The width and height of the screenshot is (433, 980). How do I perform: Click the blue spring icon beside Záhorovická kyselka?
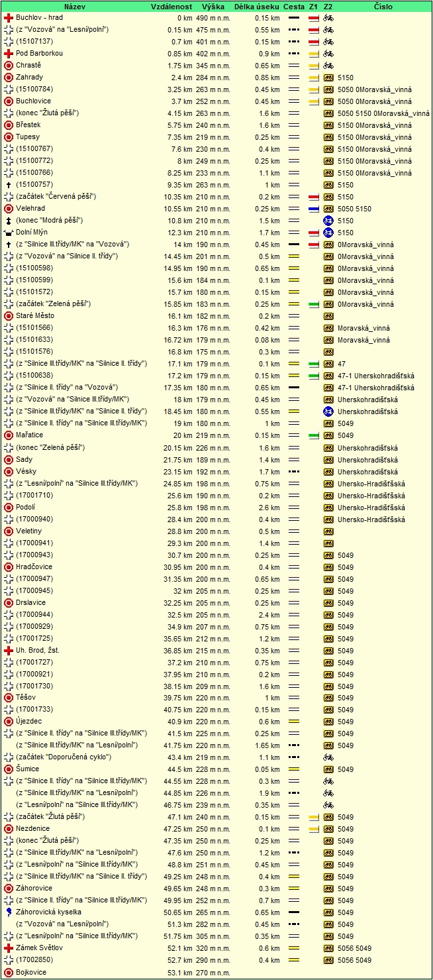tap(9, 912)
